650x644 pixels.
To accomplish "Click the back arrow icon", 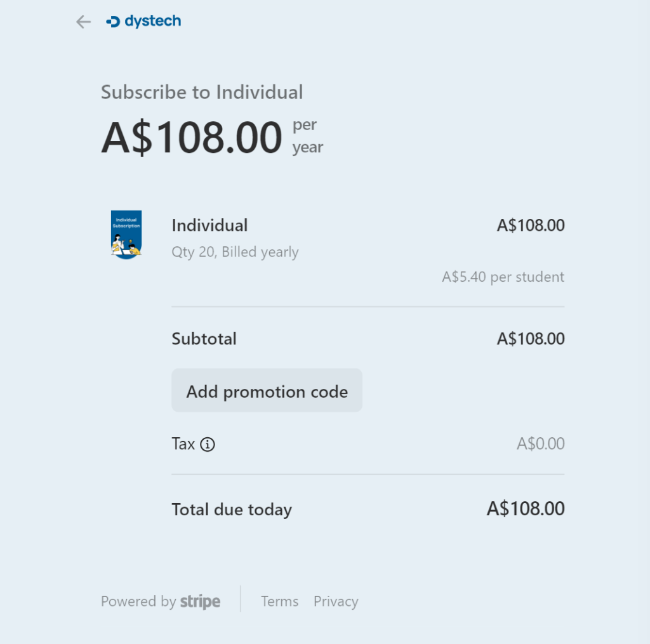I will tap(83, 22).
